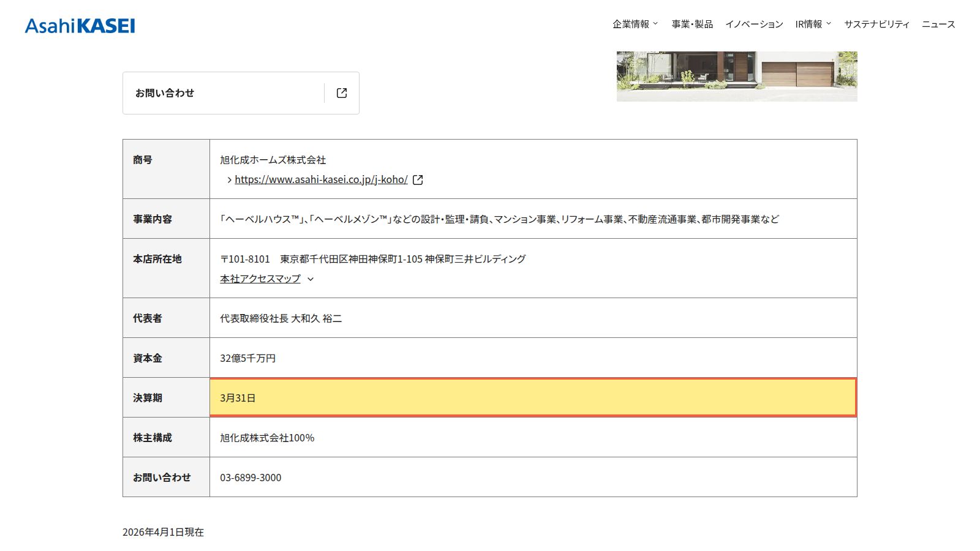Click the 決算期 row header

pos(166,397)
